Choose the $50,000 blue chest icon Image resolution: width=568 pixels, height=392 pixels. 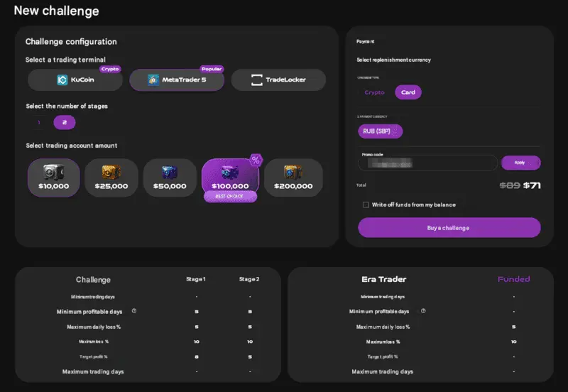170,172
